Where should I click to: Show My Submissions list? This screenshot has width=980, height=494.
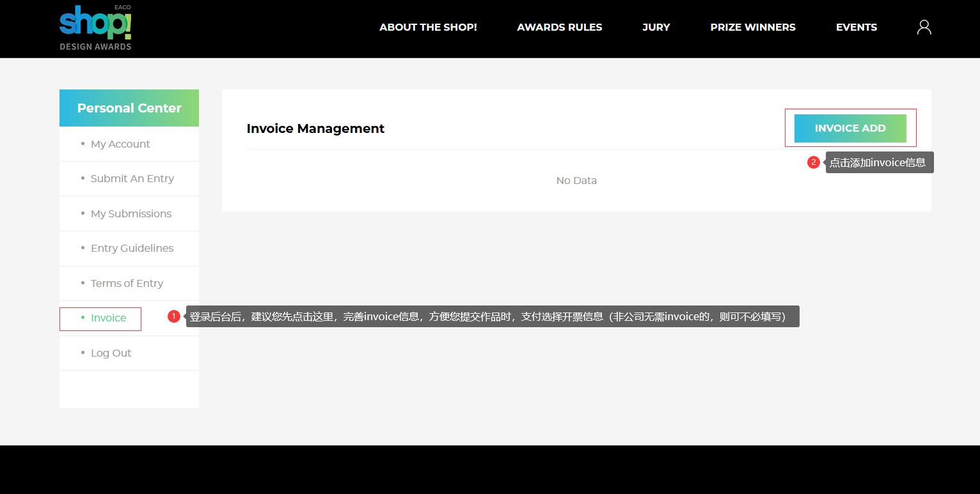(130, 214)
